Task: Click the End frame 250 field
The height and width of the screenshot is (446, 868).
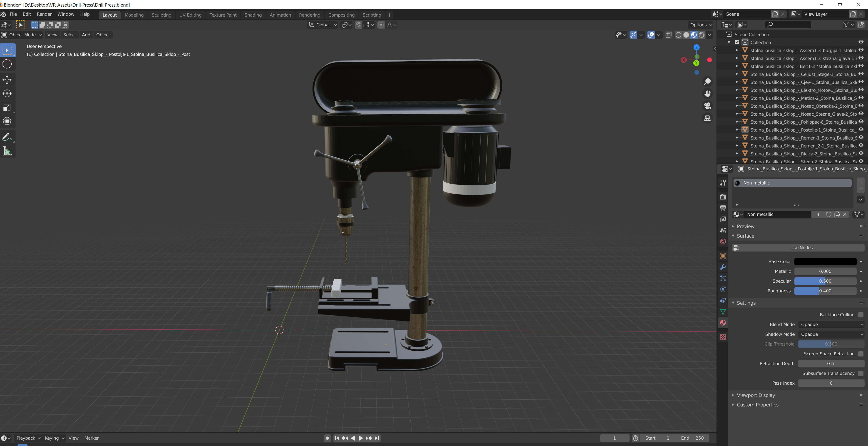Action: 692,438
